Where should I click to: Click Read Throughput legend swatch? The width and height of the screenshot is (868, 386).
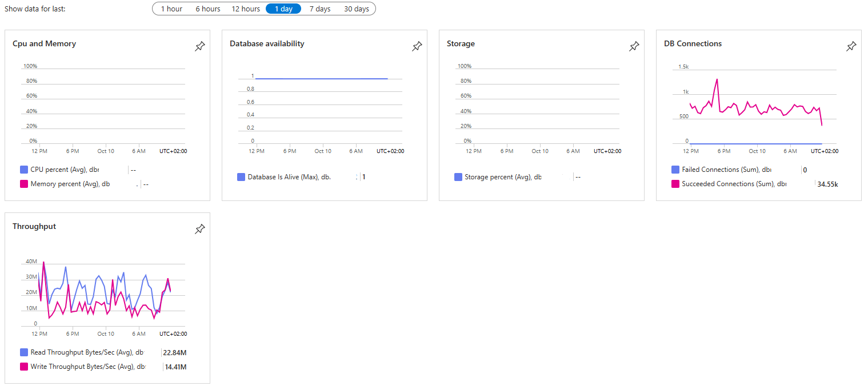pyautogui.click(x=24, y=352)
